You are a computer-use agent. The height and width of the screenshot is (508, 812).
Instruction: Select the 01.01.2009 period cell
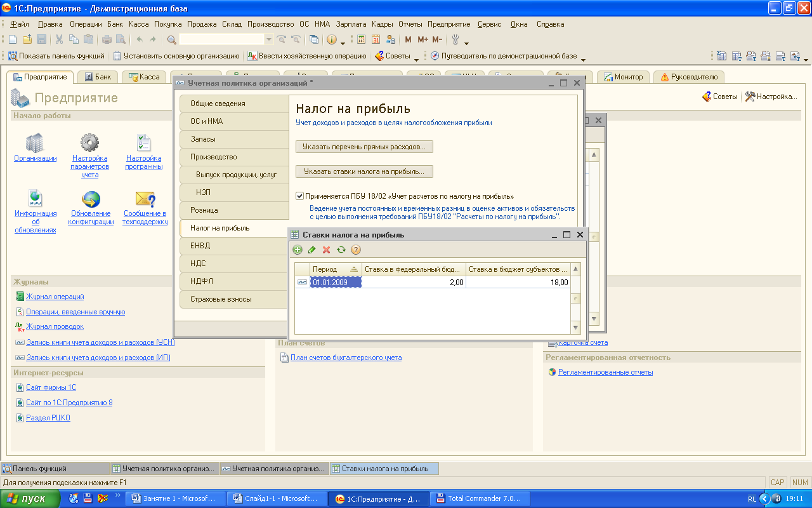(x=336, y=282)
